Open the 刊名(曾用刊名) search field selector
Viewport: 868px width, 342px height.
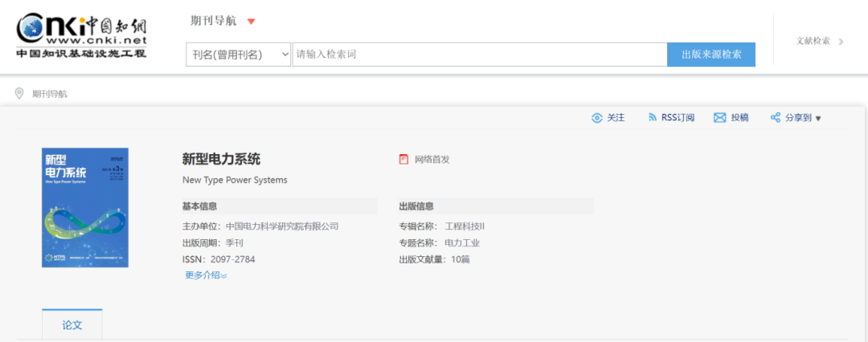[239, 55]
